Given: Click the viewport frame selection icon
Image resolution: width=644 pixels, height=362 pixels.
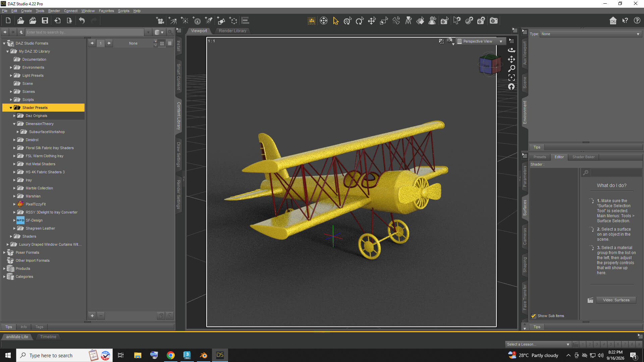Looking at the screenshot, I should (x=512, y=77).
